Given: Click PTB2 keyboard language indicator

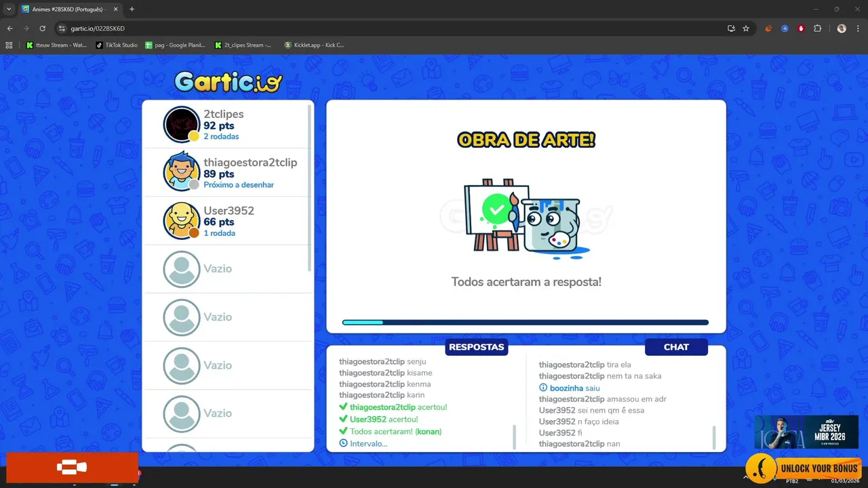Looking at the screenshot, I should pyautogui.click(x=791, y=481).
